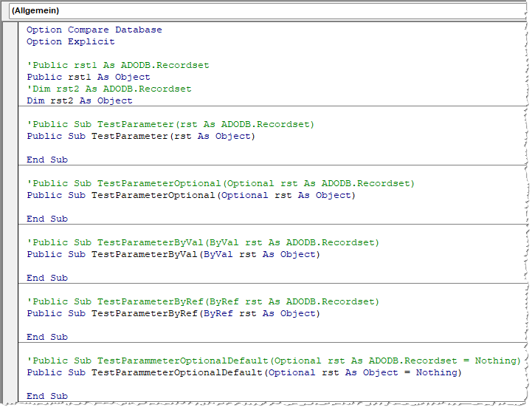
Task: Click the uncommented TestParammeterOptionalDefault procedure header
Action: click(243, 372)
